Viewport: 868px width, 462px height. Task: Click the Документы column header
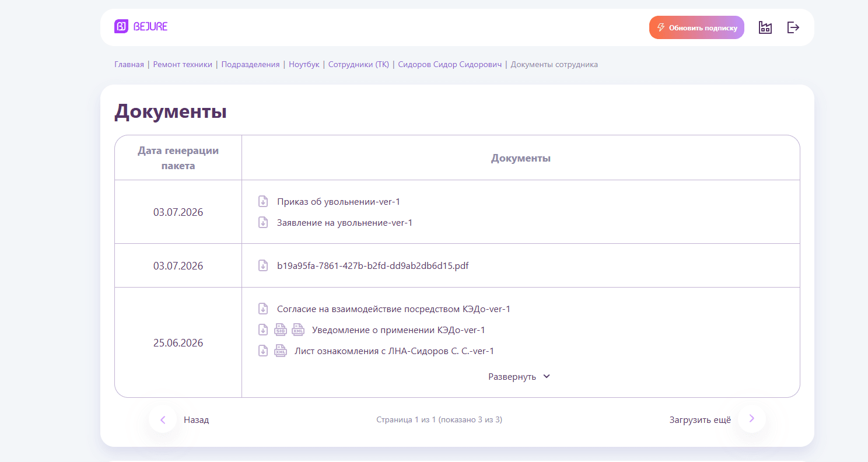coord(521,158)
